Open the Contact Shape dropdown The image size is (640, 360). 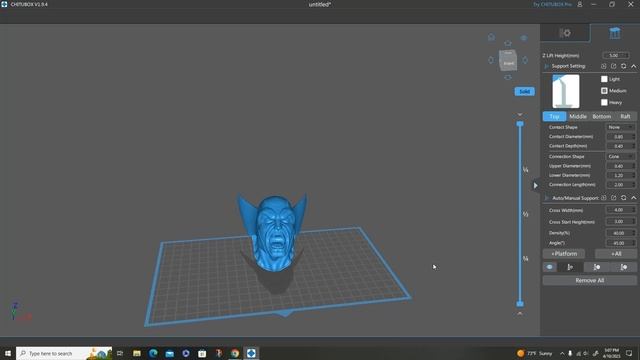point(620,127)
